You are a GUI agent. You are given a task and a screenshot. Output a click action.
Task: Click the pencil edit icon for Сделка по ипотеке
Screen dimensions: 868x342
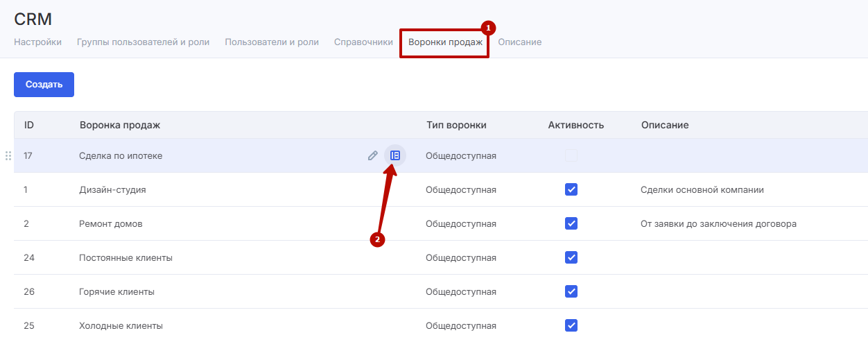point(372,156)
